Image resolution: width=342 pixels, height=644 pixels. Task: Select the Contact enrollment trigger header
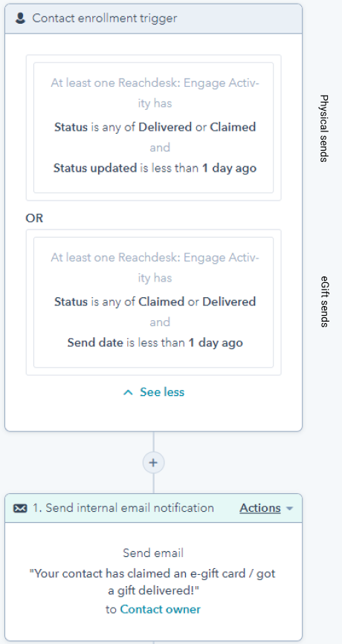coord(153,19)
